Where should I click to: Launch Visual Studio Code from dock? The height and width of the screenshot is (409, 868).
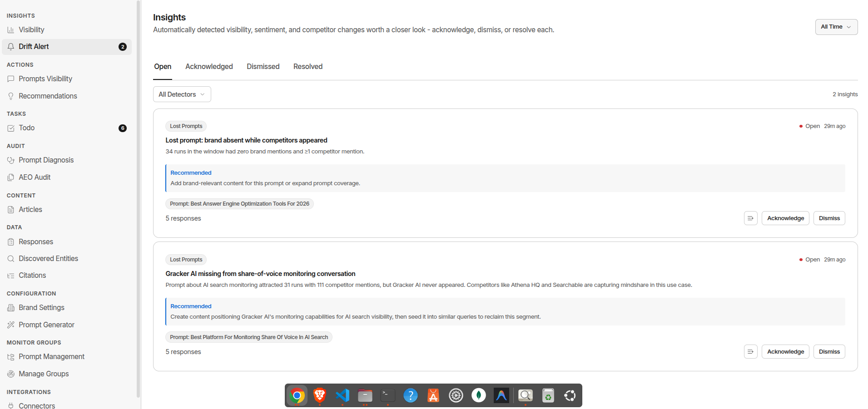pos(342,396)
